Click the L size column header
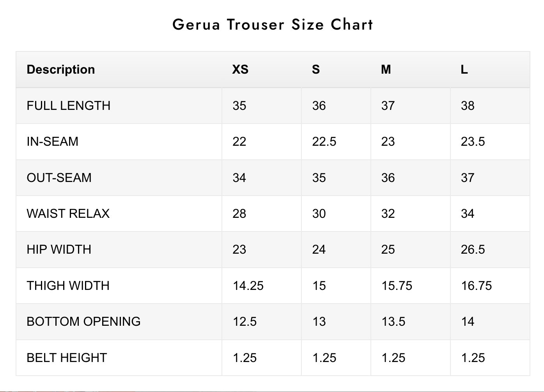 coord(464,69)
